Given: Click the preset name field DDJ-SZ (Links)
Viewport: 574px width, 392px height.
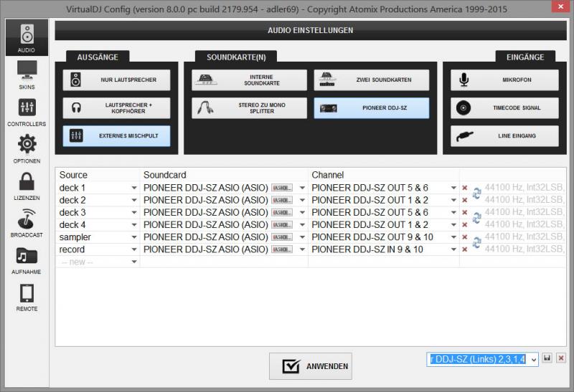Looking at the screenshot, I should pos(478,360).
